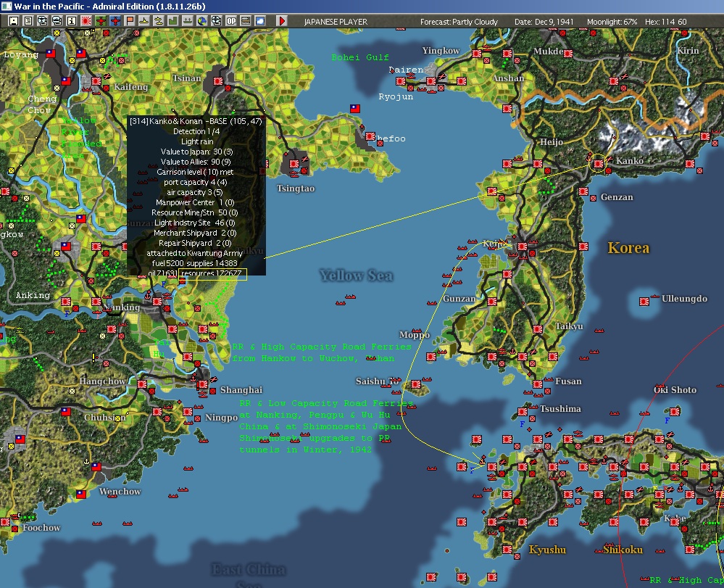This screenshot has width=724, height=588.
Task: Click the 'Yellow Sea' map label
Action: tap(356, 276)
